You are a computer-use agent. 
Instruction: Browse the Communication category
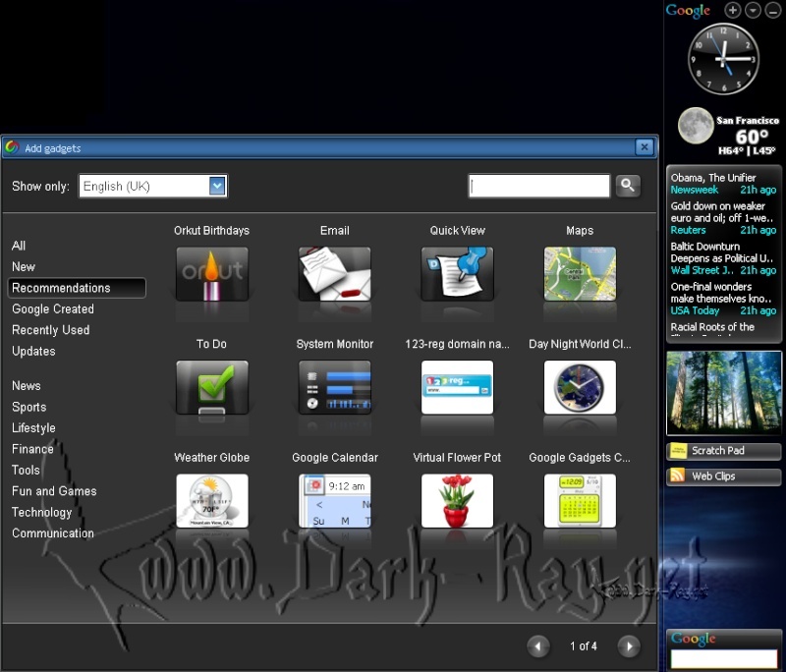tap(53, 533)
